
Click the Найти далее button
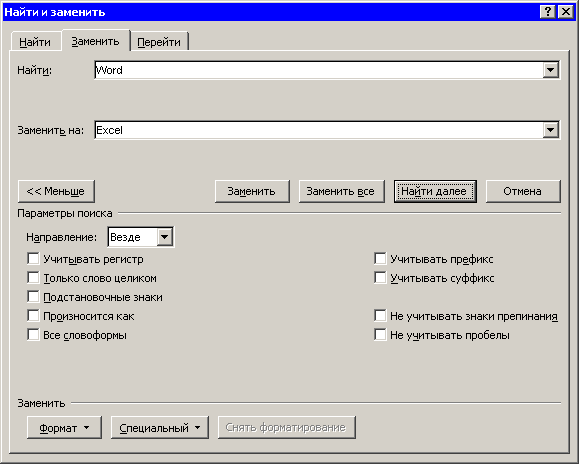coord(435,191)
